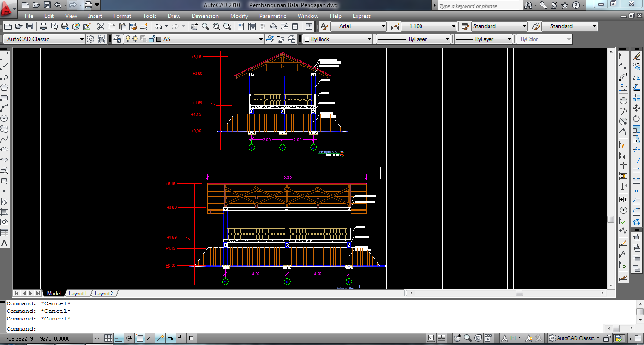The image size is (644, 345).
Task: Click the Plot printer icon in Standard toolbar
Action: coord(43,26)
